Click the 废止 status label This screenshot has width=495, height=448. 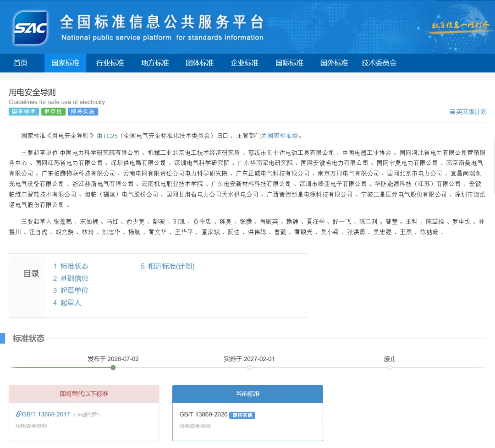click(x=390, y=359)
